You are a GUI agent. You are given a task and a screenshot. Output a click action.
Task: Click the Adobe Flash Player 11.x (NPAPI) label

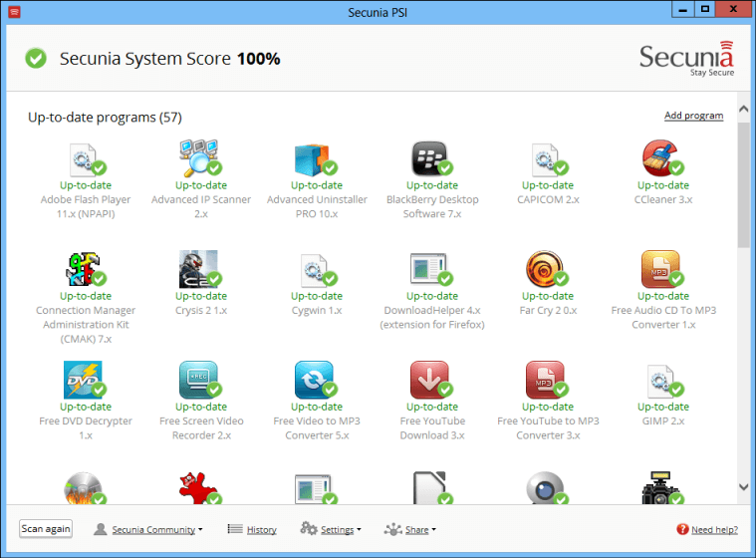point(86,206)
